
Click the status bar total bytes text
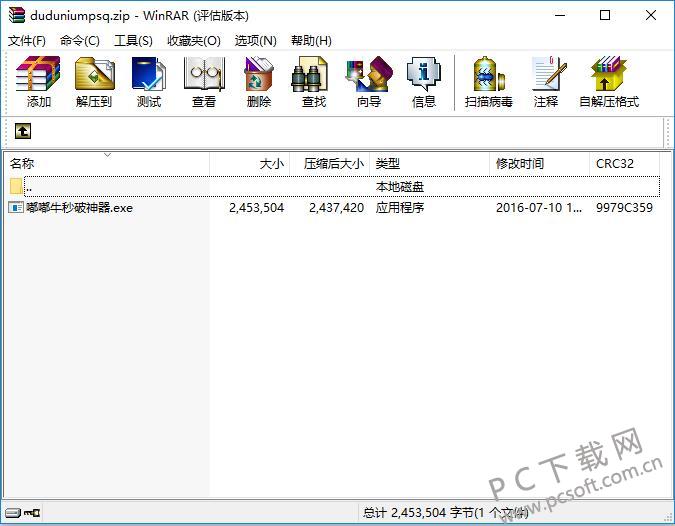click(445, 513)
